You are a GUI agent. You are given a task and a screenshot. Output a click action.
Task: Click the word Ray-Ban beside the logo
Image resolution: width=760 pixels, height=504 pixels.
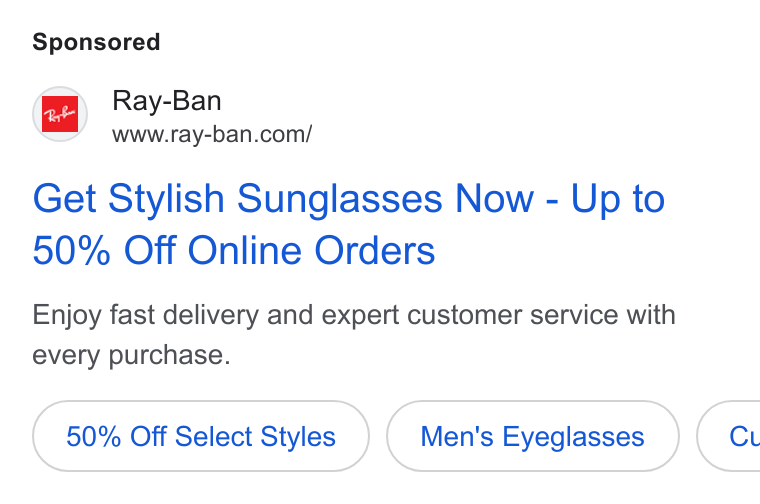[x=167, y=101]
